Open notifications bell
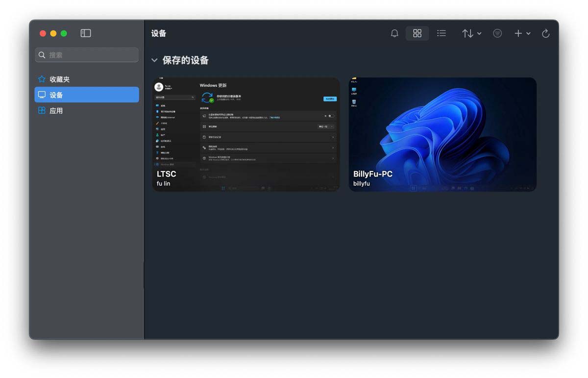 (x=394, y=33)
